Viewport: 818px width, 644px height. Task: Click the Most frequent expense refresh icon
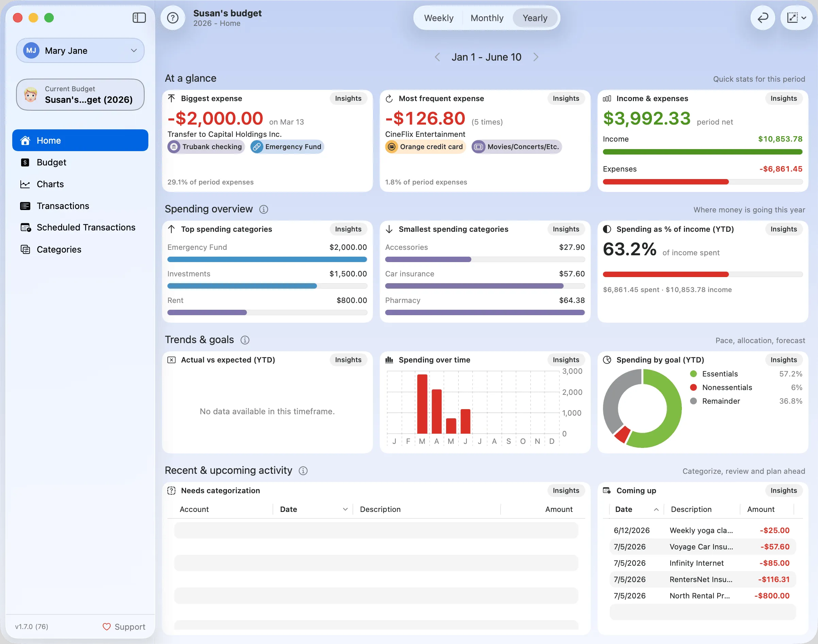coord(389,98)
